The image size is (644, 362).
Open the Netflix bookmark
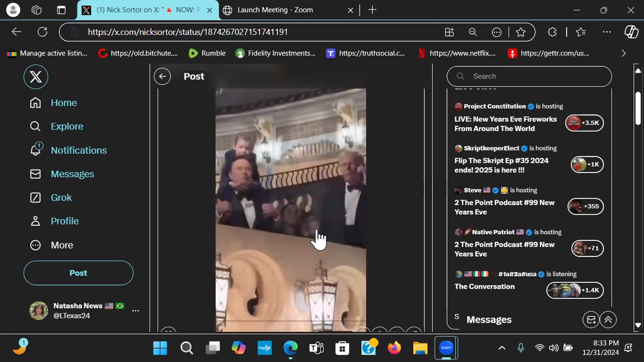[x=457, y=53]
